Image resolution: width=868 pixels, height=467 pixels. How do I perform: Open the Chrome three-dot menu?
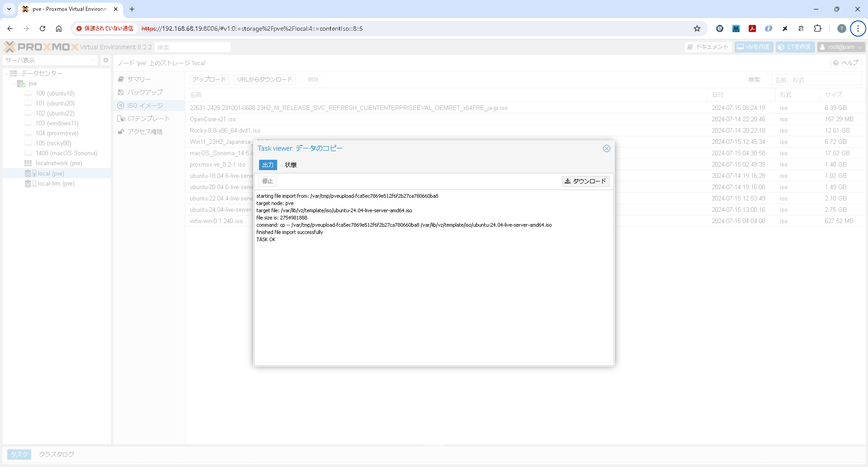coord(858,29)
